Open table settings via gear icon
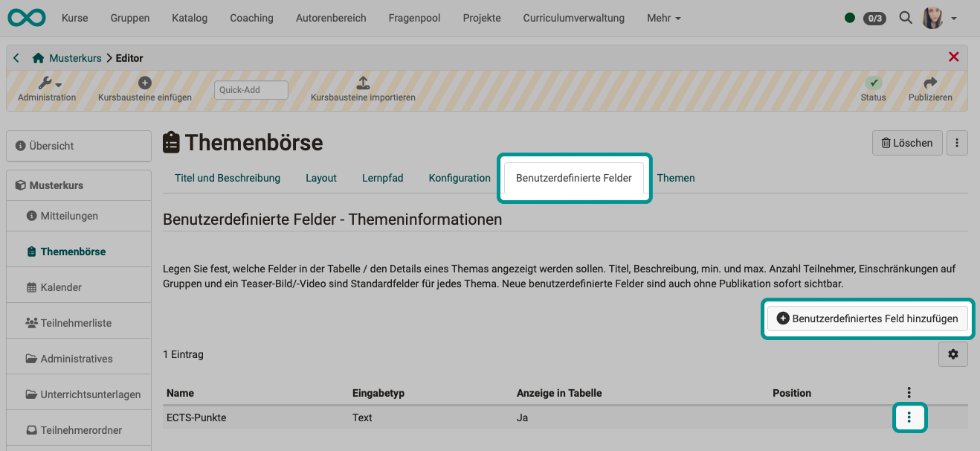The width and height of the screenshot is (980, 451). coord(953,354)
